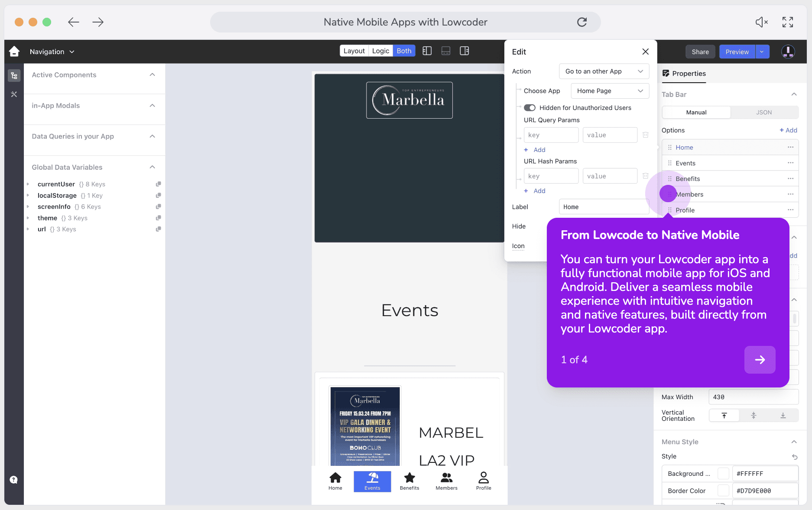Image resolution: width=812 pixels, height=510 pixels.
Task: Expand the currentUser tree node
Action: tap(28, 184)
